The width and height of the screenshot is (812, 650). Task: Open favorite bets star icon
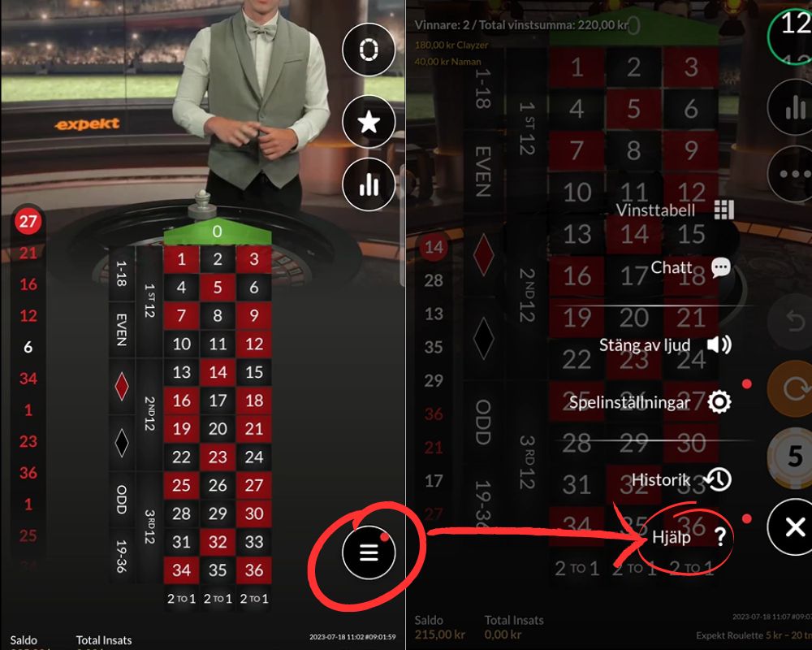[369, 123]
